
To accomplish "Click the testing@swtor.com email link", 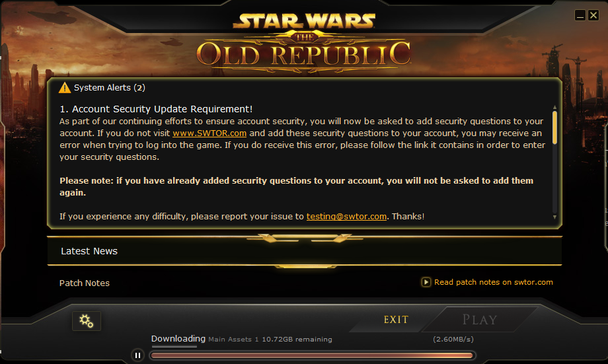I will 346,216.
